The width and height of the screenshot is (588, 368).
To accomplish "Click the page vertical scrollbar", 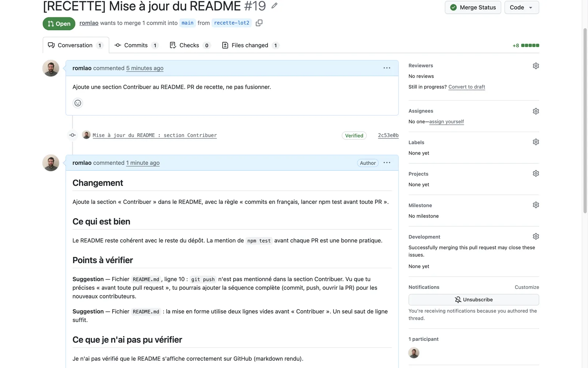I will tap(585, 120).
